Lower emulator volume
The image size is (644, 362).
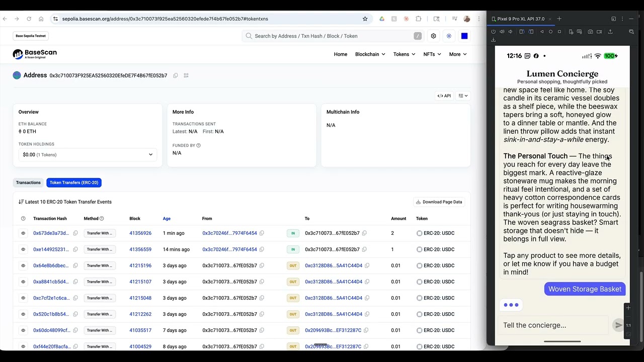[x=510, y=32]
